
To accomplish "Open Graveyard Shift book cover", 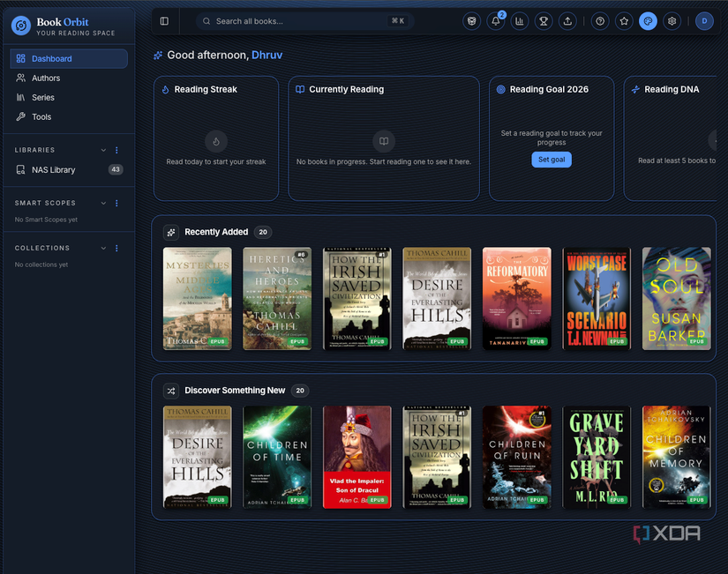I will (x=597, y=457).
